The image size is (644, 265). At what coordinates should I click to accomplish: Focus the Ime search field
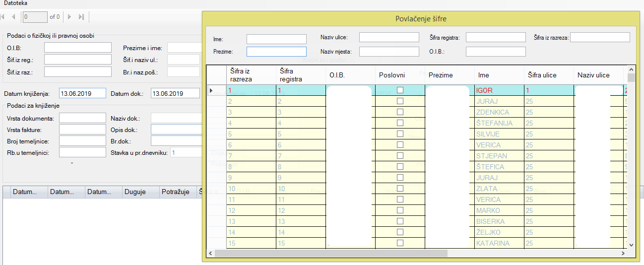pos(276,39)
